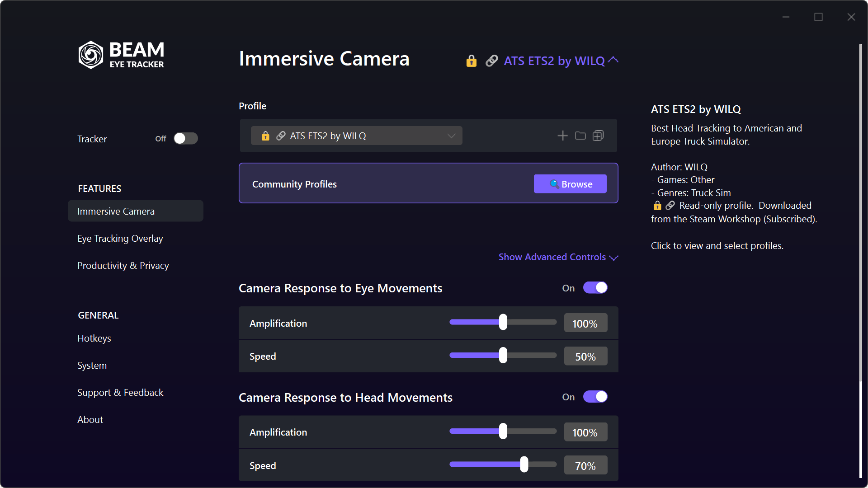Image resolution: width=868 pixels, height=488 pixels.
Task: Click link icon inside profile dropdown
Action: 281,136
